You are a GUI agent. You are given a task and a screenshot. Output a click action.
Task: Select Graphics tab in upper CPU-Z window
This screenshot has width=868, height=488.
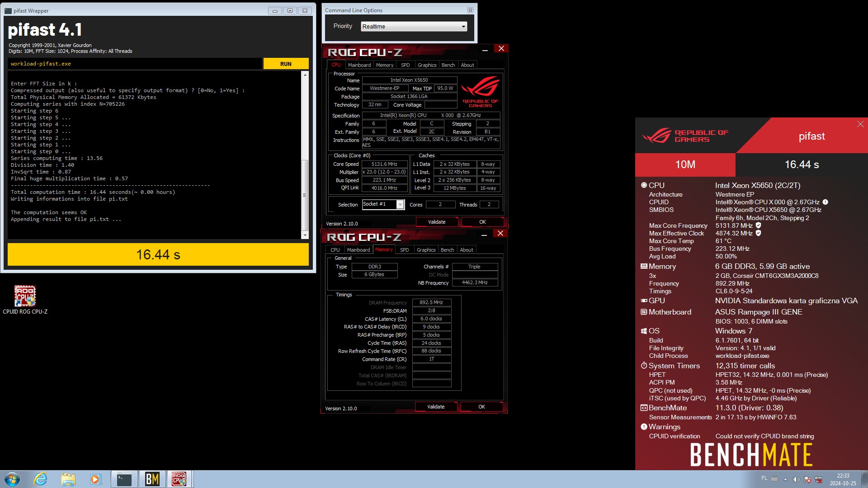[427, 65]
